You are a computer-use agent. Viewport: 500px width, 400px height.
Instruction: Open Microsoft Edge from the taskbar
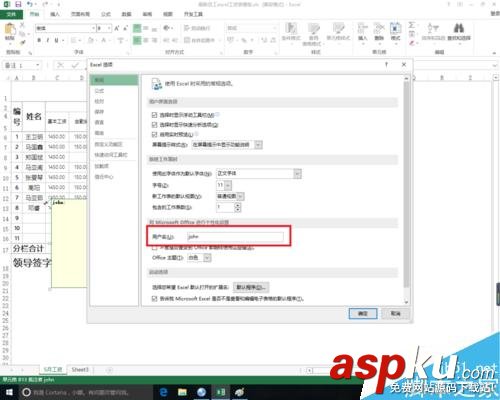pos(163,392)
